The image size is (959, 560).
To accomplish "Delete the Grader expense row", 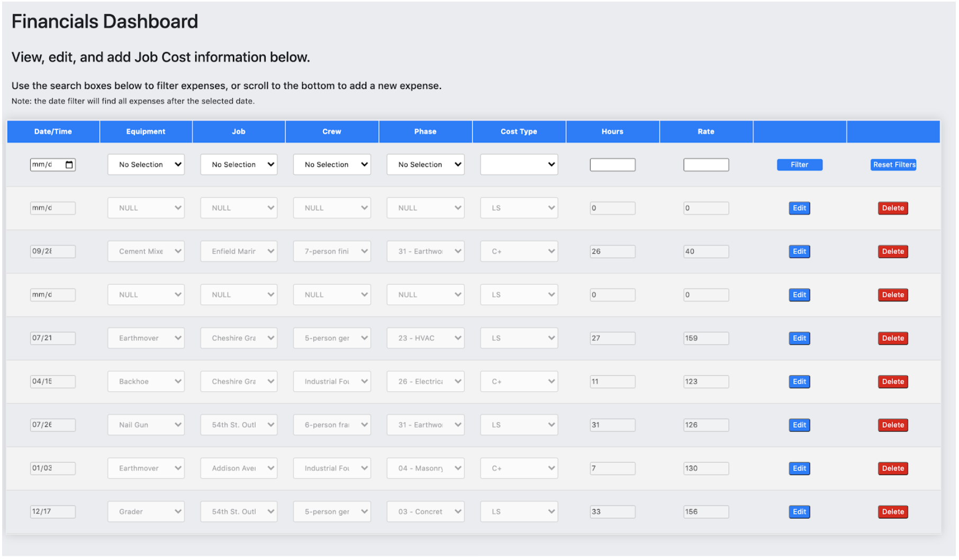I will pyautogui.click(x=893, y=512).
